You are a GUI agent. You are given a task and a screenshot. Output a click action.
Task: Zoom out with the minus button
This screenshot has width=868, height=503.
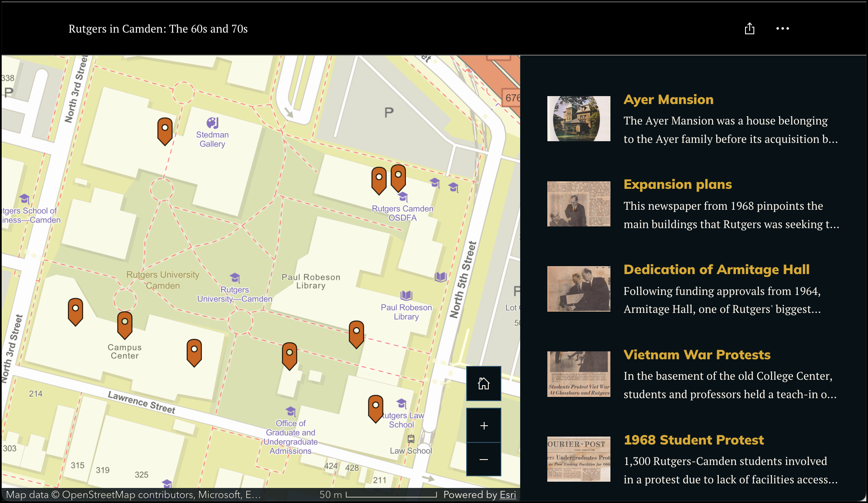pyautogui.click(x=484, y=459)
